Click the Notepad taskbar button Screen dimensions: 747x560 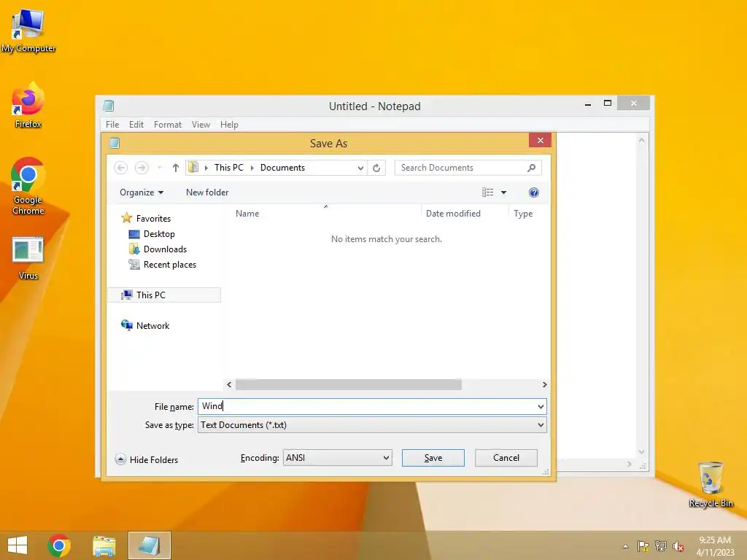(x=149, y=545)
